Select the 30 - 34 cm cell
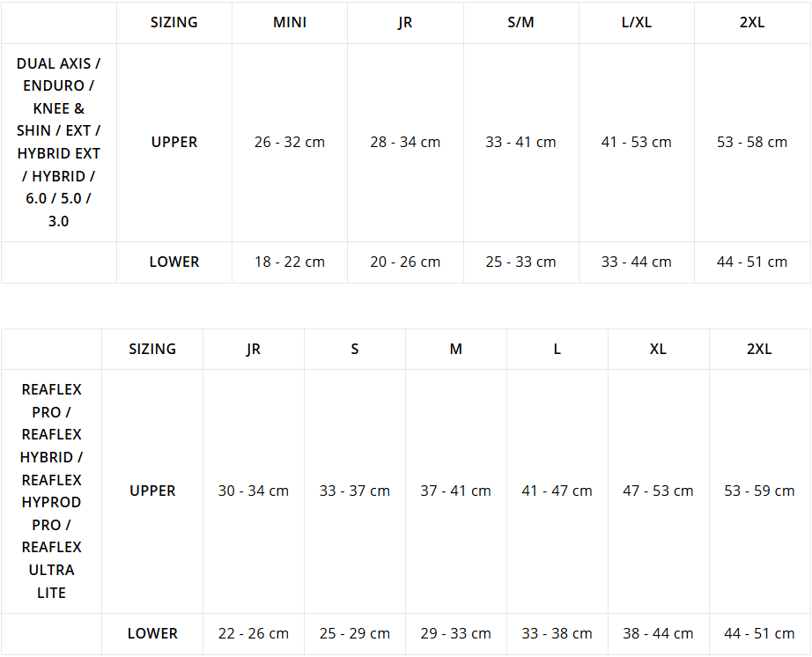Image resolution: width=812 pixels, height=657 pixels. (x=254, y=491)
